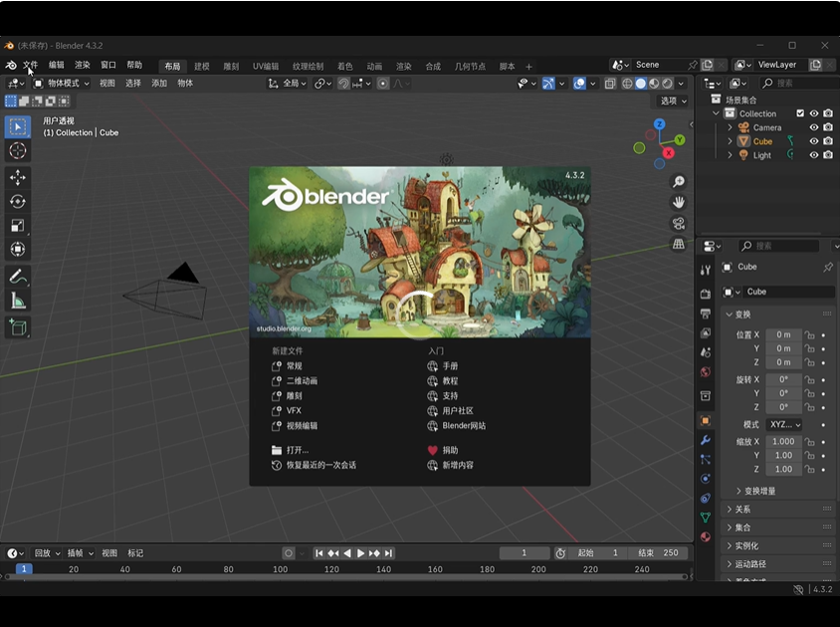Click the current frame number field
This screenshot has height=627, width=840.
[x=525, y=553]
